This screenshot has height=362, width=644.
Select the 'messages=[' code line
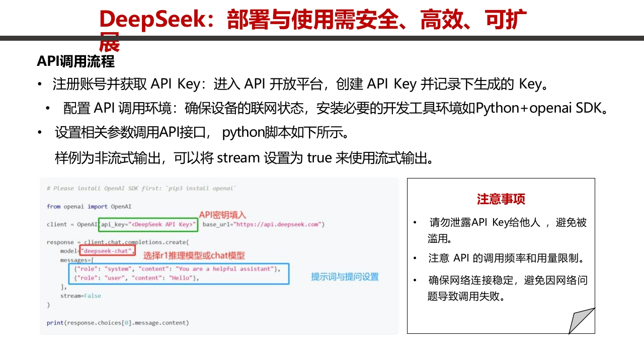[77, 260]
